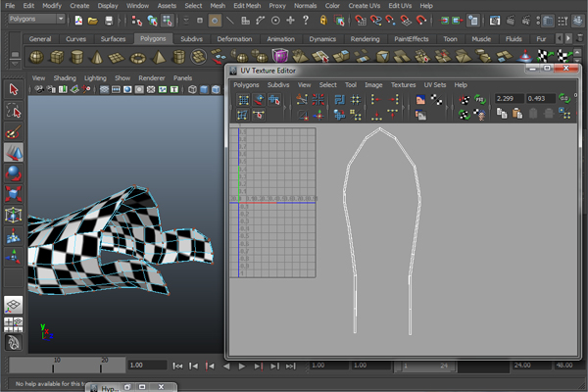Activate the Move tool
The height and width of the screenshot is (392, 588).
click(14, 152)
